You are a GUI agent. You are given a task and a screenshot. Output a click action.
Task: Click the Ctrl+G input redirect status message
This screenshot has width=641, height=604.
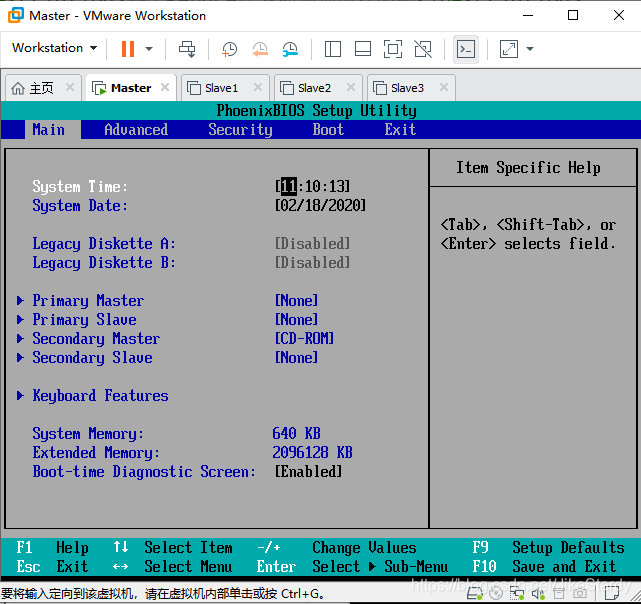coord(163,593)
